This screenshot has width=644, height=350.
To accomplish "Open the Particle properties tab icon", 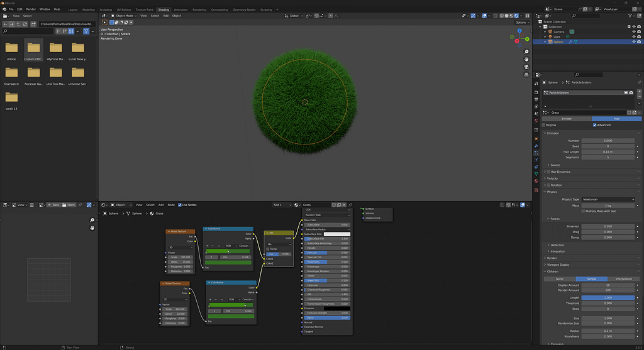I will pyautogui.click(x=536, y=152).
